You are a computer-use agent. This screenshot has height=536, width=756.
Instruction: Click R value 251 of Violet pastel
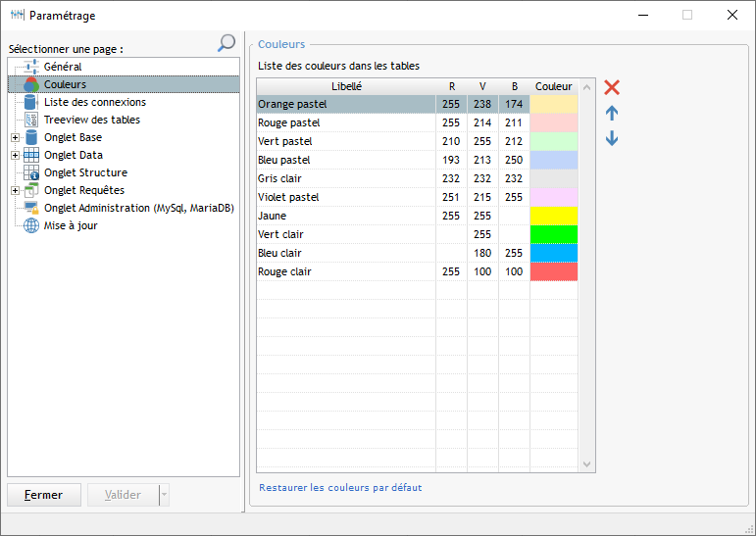point(451,197)
